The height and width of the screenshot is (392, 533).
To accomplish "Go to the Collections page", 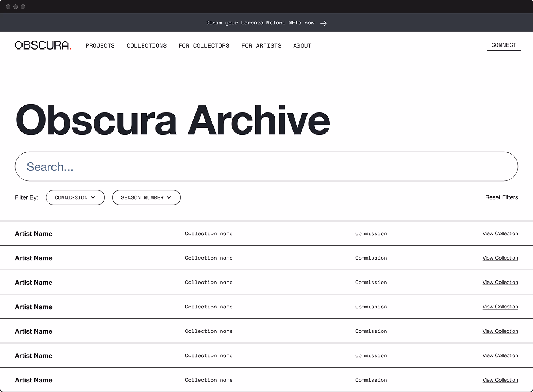I will [x=147, y=45].
